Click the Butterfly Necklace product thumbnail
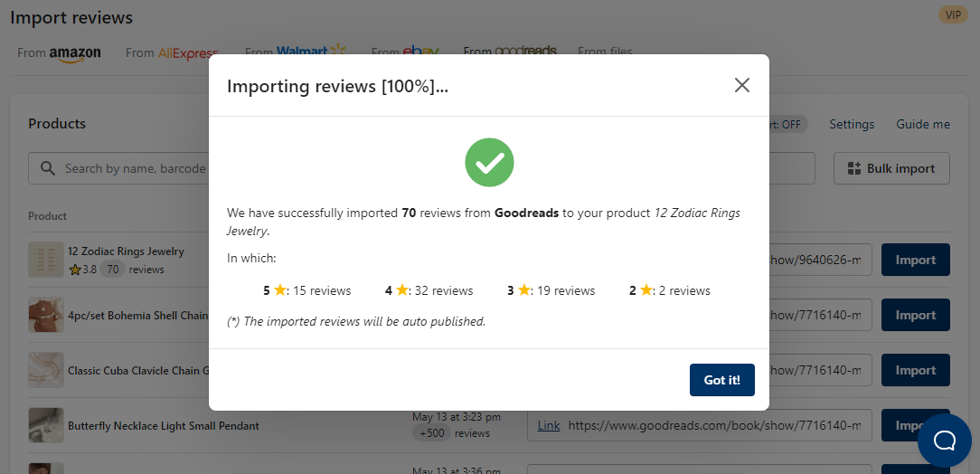 [x=46, y=425]
